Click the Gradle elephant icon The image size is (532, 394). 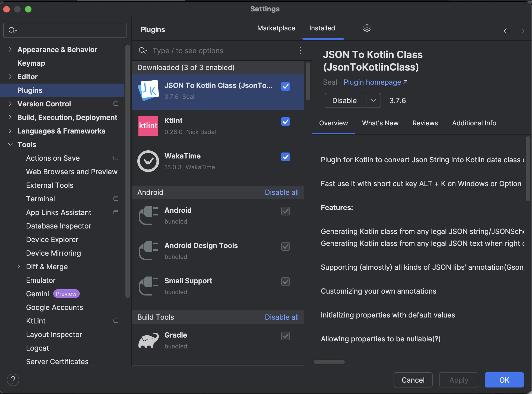(x=148, y=340)
